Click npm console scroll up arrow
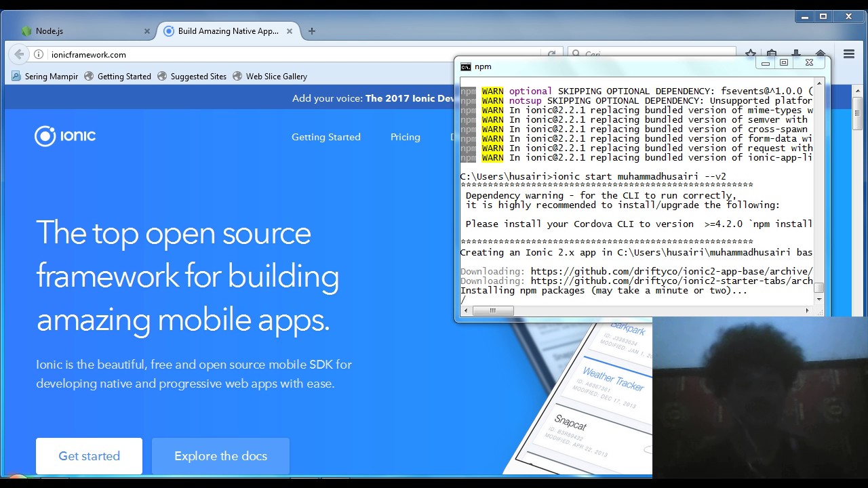Viewport: 868px width, 488px height. pyautogui.click(x=819, y=83)
